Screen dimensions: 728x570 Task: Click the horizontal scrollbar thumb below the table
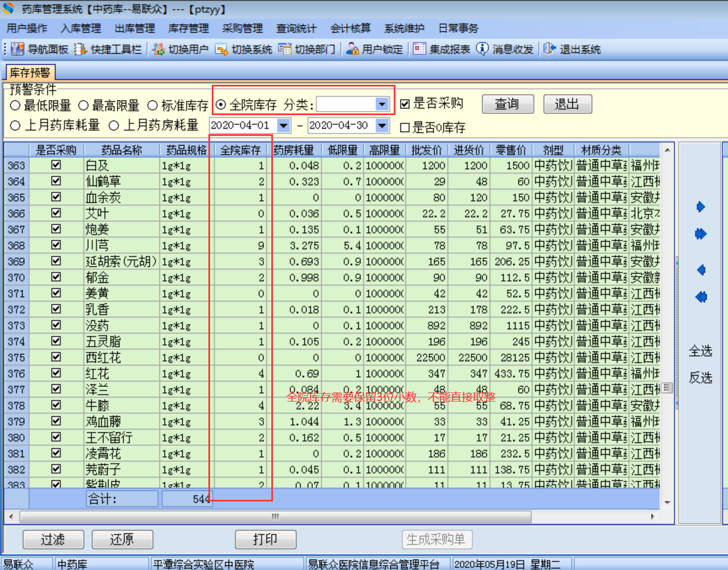[x=276, y=517]
